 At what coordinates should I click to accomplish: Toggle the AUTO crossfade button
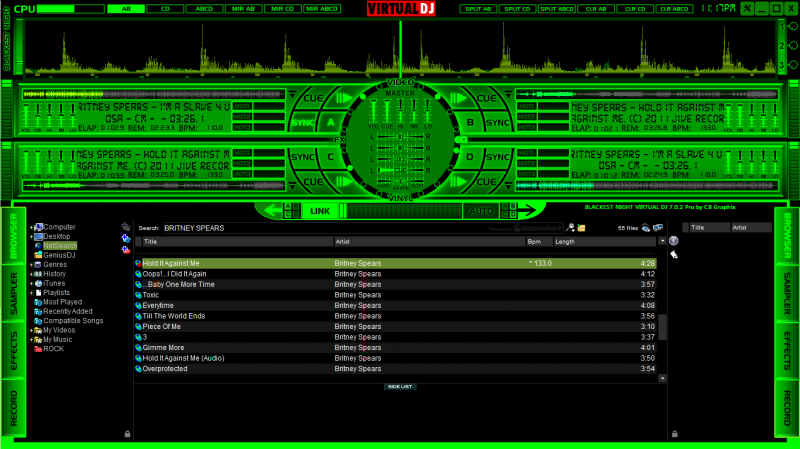tap(481, 211)
